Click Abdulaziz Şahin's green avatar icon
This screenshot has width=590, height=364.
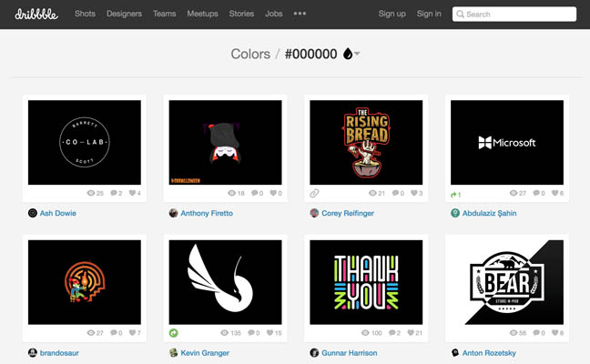point(455,213)
